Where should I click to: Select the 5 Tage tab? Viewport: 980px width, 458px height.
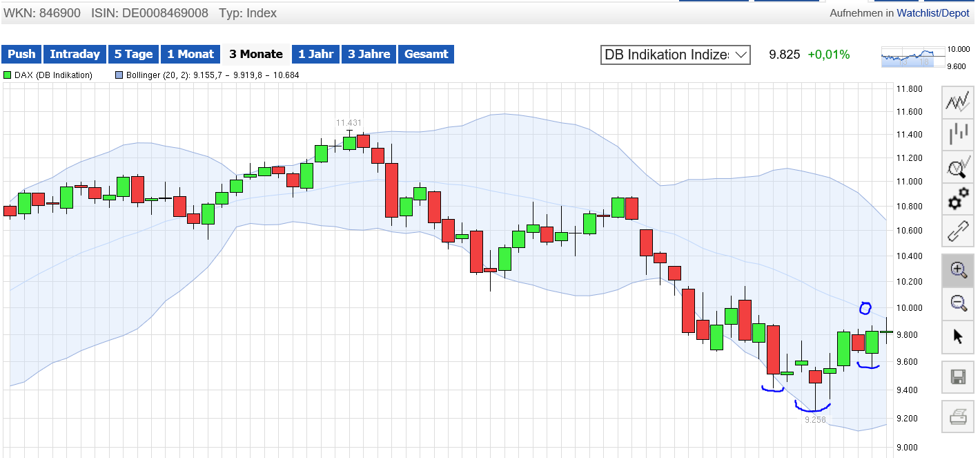coord(133,54)
